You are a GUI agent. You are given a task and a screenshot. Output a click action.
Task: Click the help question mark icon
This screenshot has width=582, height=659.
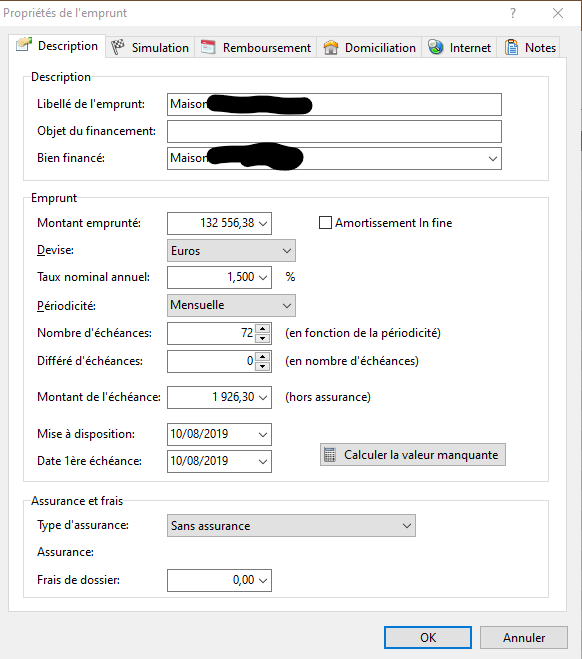pos(513,13)
